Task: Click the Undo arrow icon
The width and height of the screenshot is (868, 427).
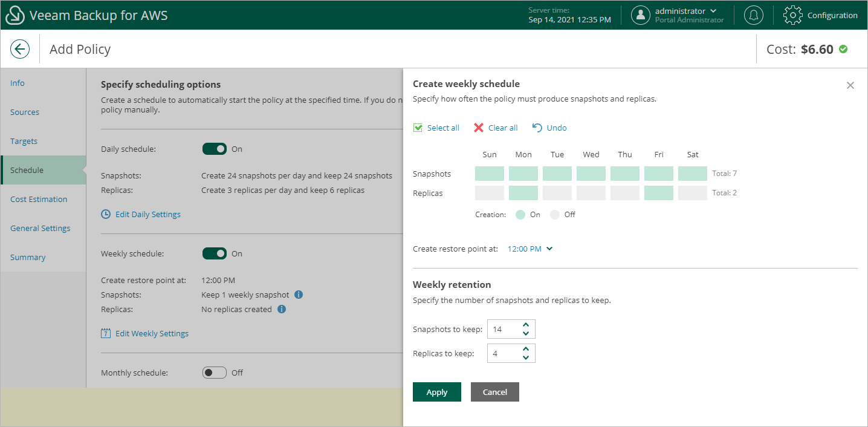Action: tap(537, 128)
